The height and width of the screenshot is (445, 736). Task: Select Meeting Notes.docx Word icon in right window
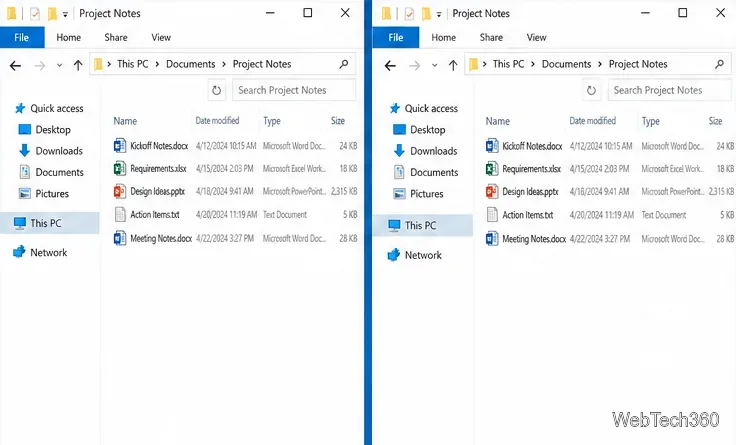pyautogui.click(x=492, y=238)
